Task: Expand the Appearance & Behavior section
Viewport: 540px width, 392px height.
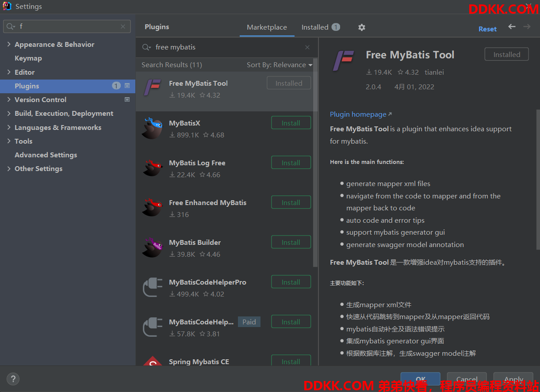Action: [x=9, y=44]
